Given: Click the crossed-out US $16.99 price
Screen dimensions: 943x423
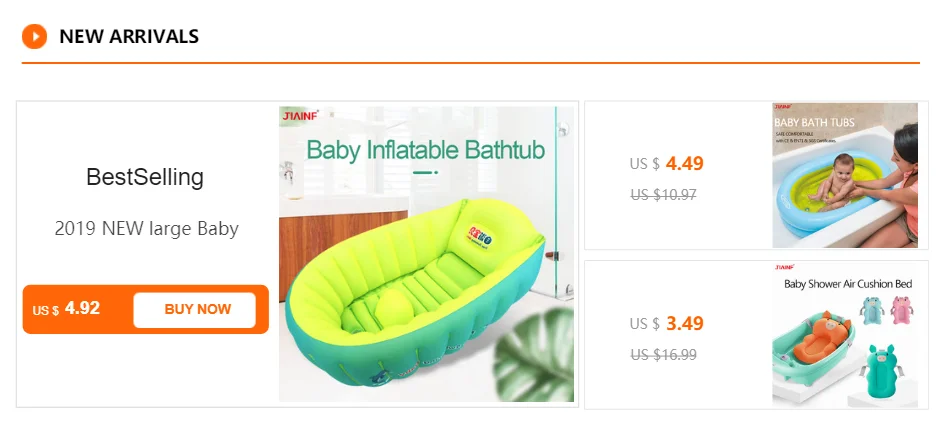Looking at the screenshot, I should pyautogui.click(x=663, y=354).
